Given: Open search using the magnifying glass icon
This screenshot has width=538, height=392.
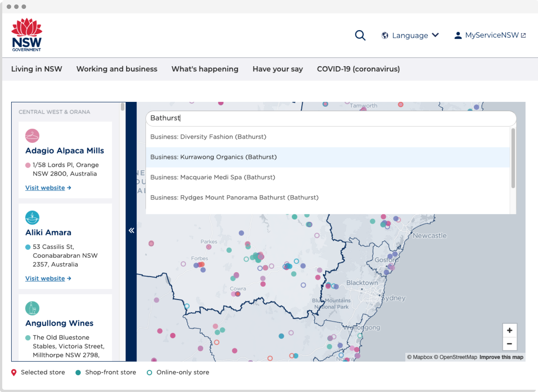Looking at the screenshot, I should click(360, 35).
